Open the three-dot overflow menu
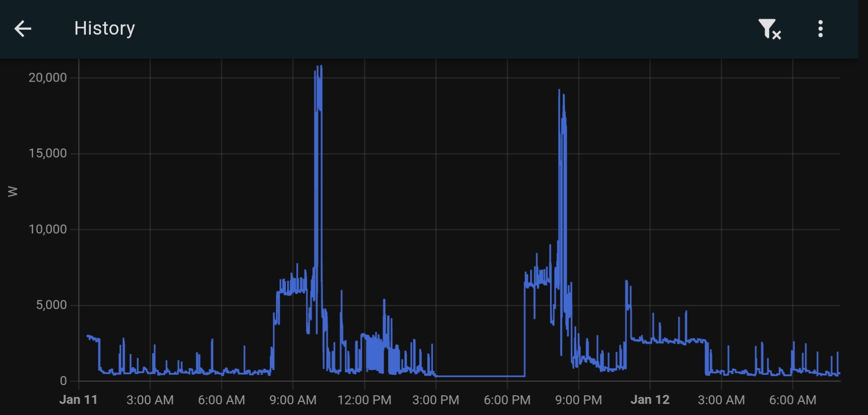The image size is (868, 415). 820,29
